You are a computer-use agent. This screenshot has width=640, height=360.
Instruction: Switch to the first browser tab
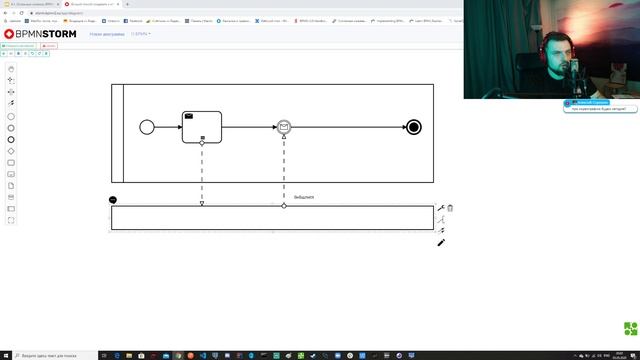32,4
